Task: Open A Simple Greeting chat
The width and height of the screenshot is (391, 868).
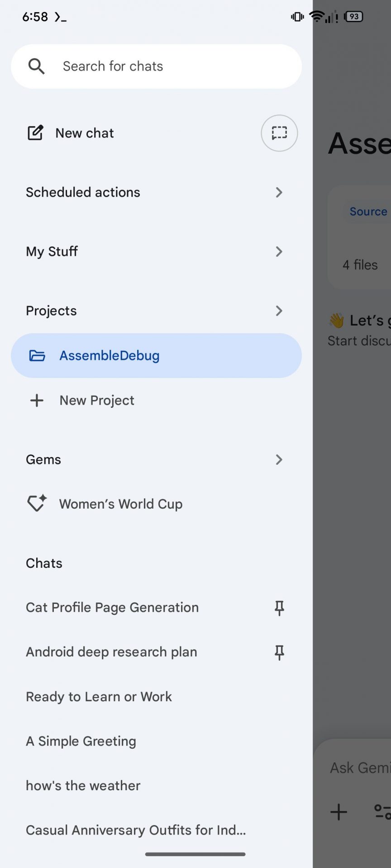Action: [x=81, y=741]
